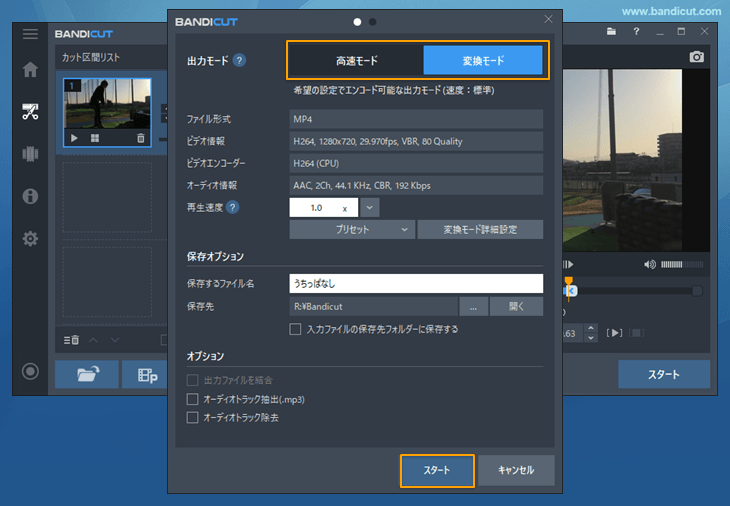
Task: Open project file button with film icon
Action: [x=145, y=374]
